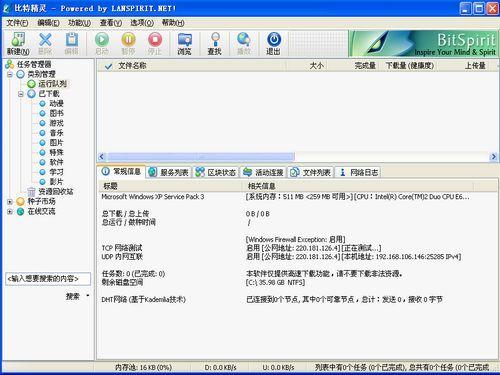The image size is (500, 375).
Task: Click the red 停止 stop icon
Action: pos(155,43)
